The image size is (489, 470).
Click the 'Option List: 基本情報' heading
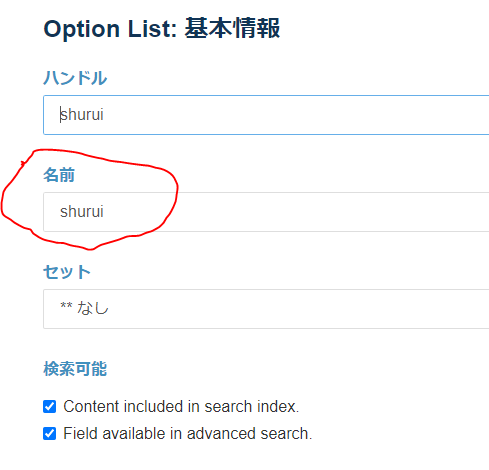tap(162, 29)
